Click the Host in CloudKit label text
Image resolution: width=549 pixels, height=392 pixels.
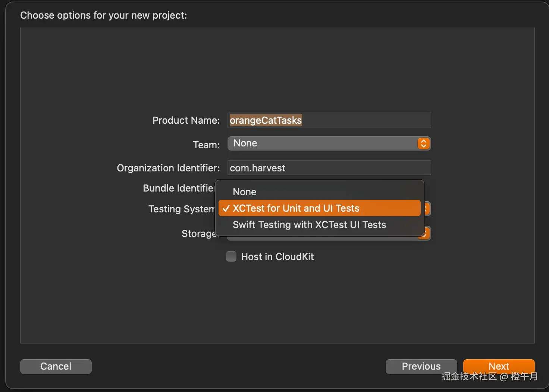point(277,257)
